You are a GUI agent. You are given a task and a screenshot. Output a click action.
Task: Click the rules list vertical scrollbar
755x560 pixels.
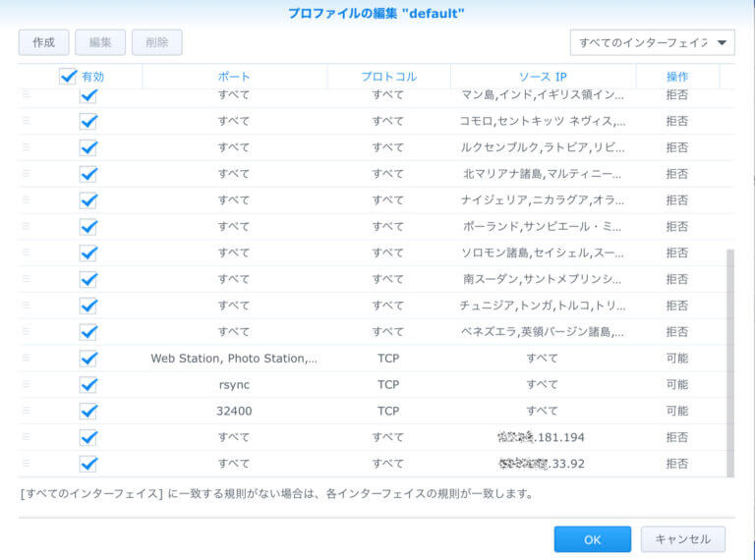click(730, 364)
